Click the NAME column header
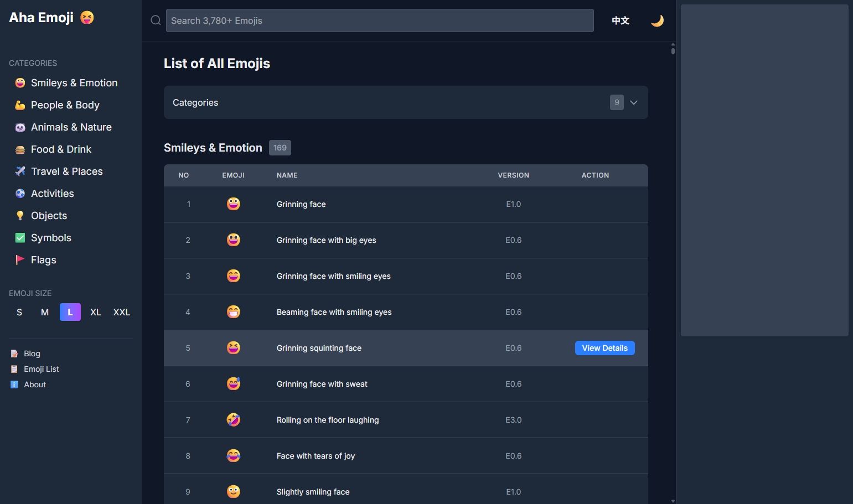 (287, 175)
